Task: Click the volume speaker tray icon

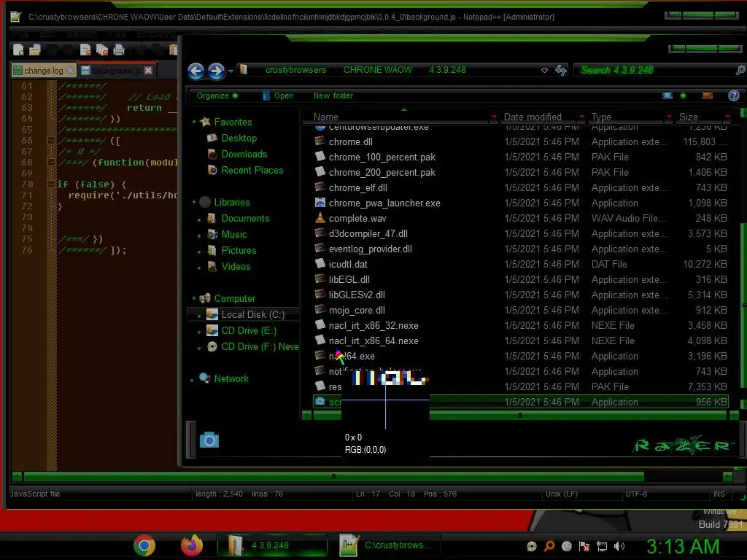Action: pos(619,546)
